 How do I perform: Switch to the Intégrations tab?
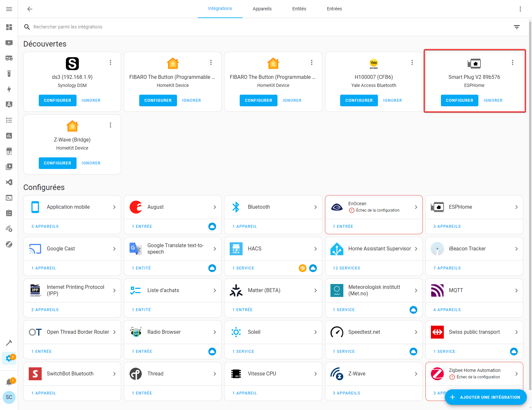click(x=220, y=9)
